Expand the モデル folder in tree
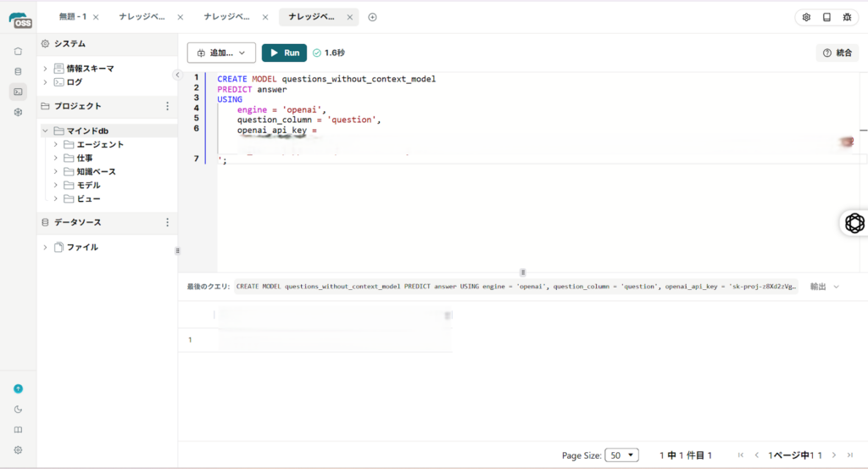This screenshot has width=868, height=469. coord(56,185)
